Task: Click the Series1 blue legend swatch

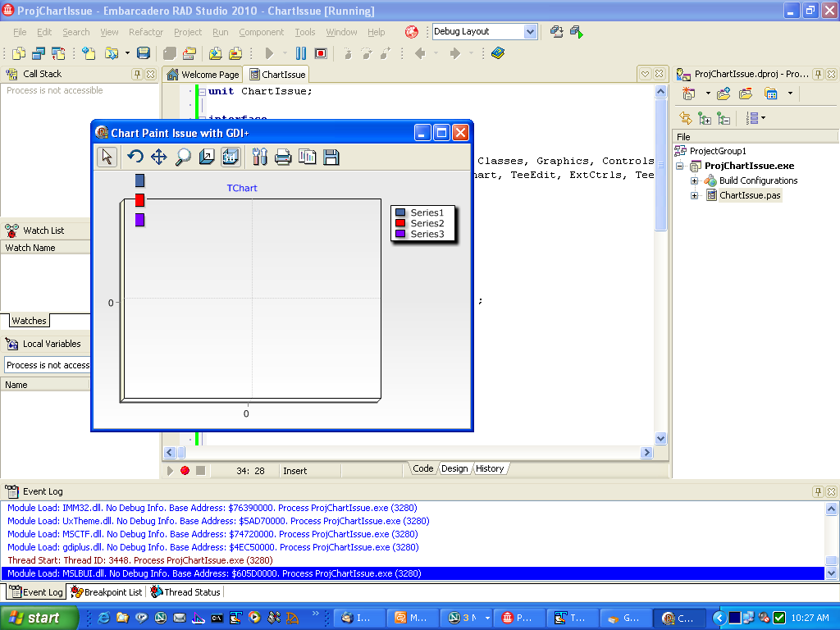Action: tap(400, 212)
